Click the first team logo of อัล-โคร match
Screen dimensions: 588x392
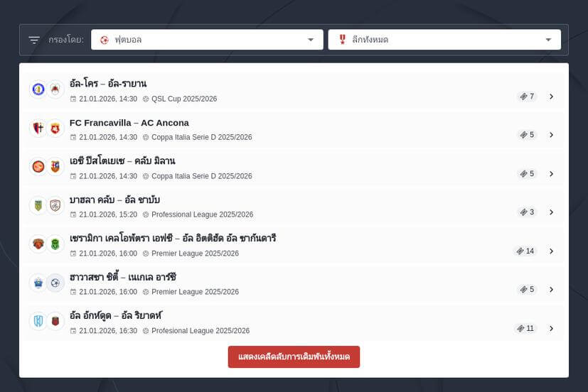click(x=38, y=89)
